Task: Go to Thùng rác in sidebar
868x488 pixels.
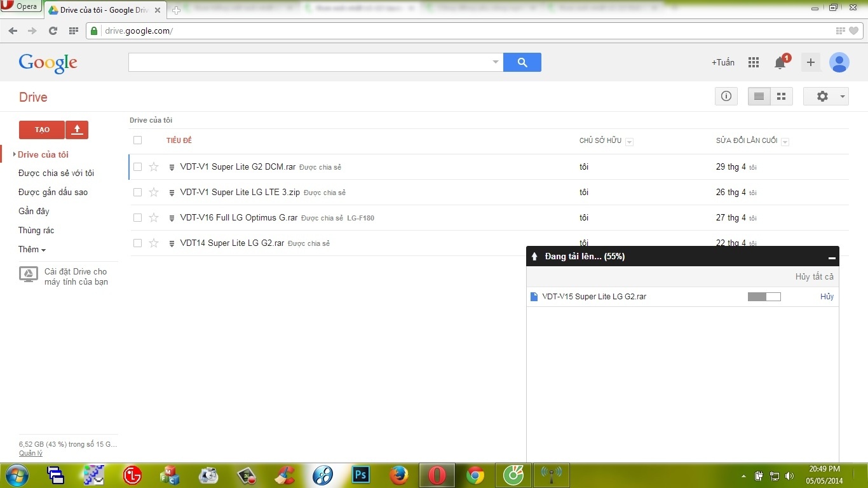Action: click(x=36, y=231)
